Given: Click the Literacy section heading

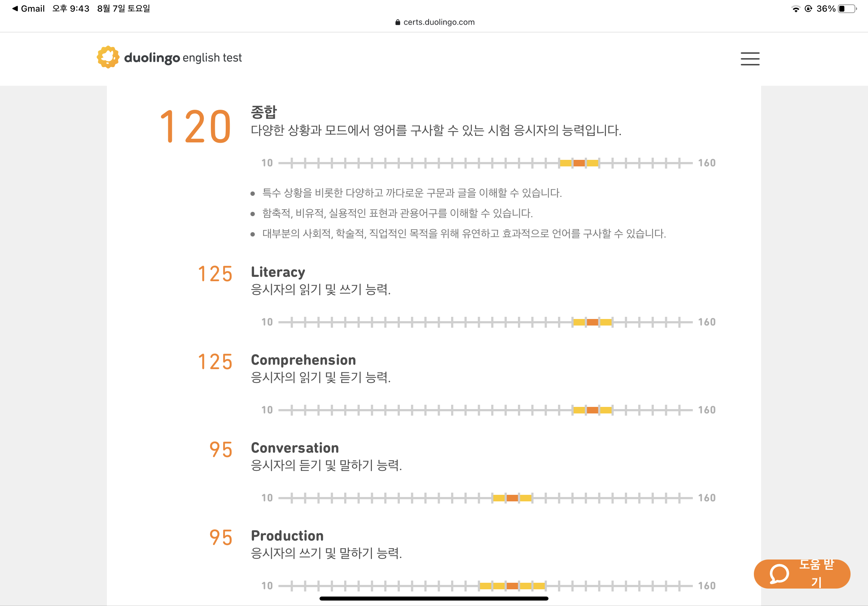Looking at the screenshot, I should (278, 272).
